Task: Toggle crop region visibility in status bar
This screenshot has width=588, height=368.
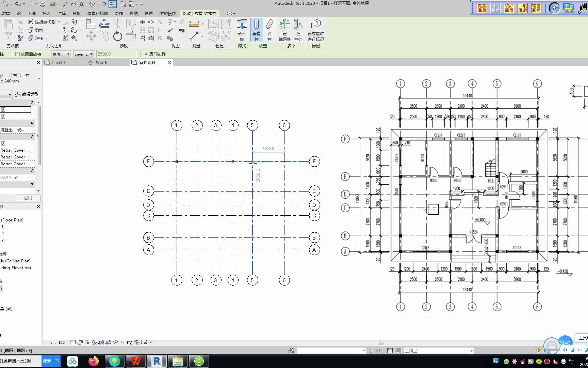Action: pyautogui.click(x=108, y=342)
